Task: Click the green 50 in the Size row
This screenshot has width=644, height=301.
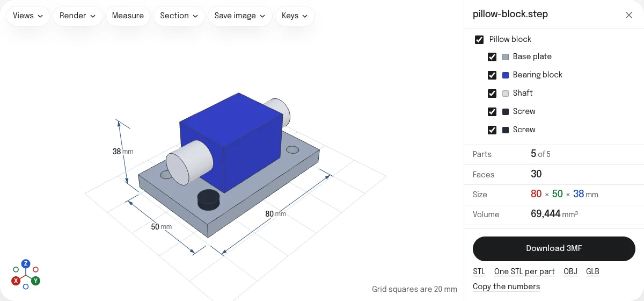Action: 557,194
